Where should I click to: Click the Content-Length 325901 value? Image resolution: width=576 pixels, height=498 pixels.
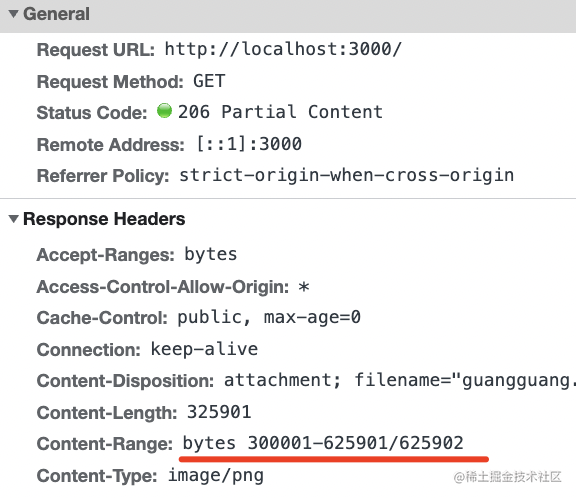click(x=219, y=412)
